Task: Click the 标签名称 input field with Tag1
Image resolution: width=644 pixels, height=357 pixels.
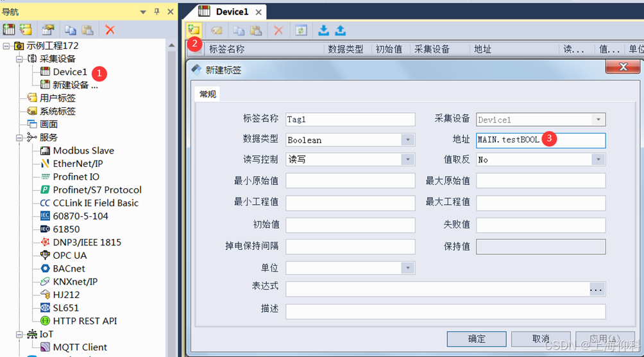Action: tap(350, 119)
